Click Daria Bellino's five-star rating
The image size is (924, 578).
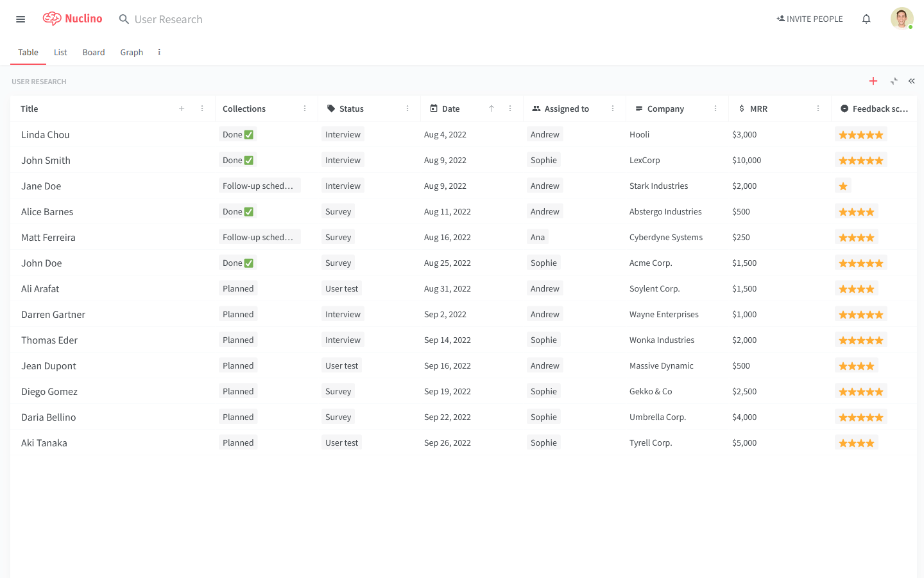861,417
